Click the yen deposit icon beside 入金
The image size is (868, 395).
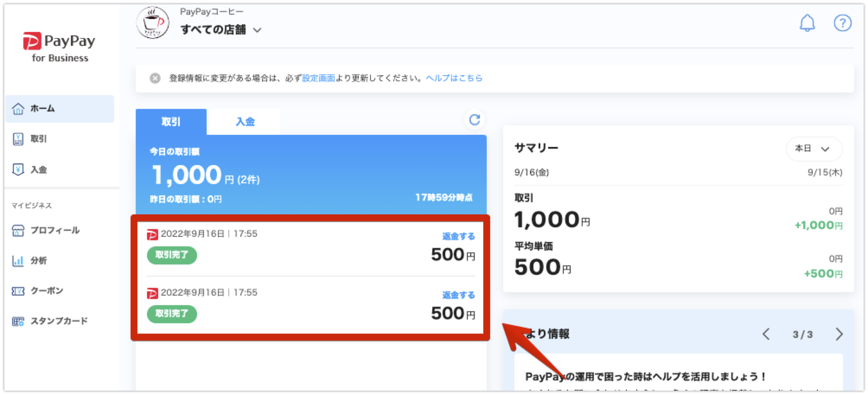[x=18, y=169]
